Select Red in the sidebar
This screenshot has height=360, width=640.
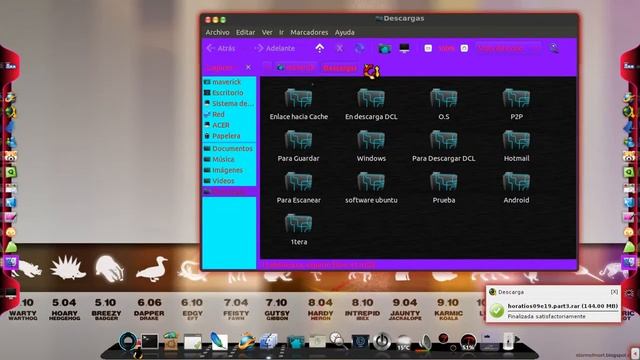point(229,114)
